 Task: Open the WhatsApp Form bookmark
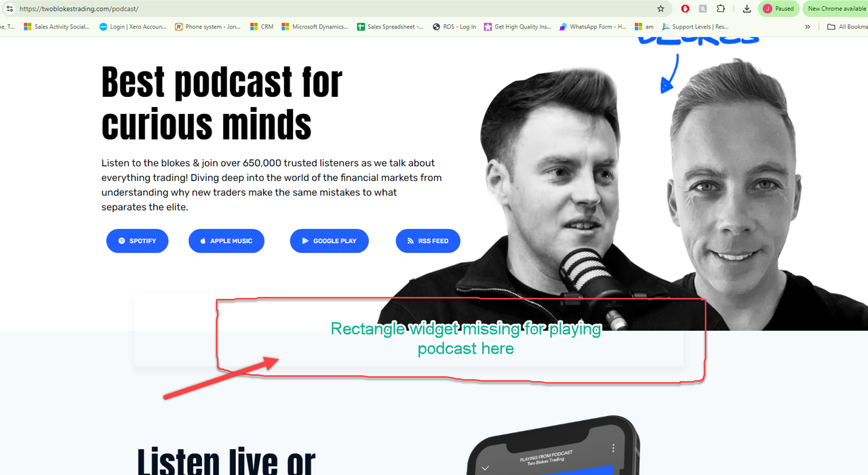click(593, 27)
